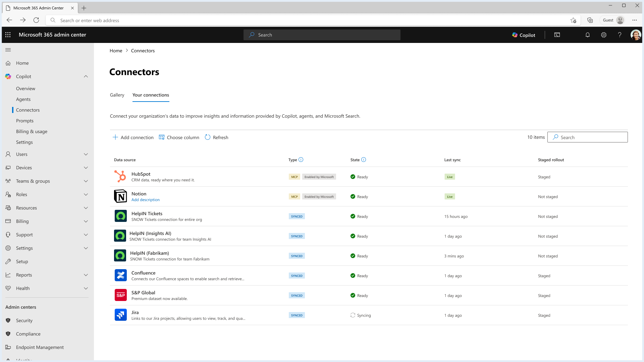Click the help question mark icon
This screenshot has height=362, width=644.
pyautogui.click(x=620, y=35)
